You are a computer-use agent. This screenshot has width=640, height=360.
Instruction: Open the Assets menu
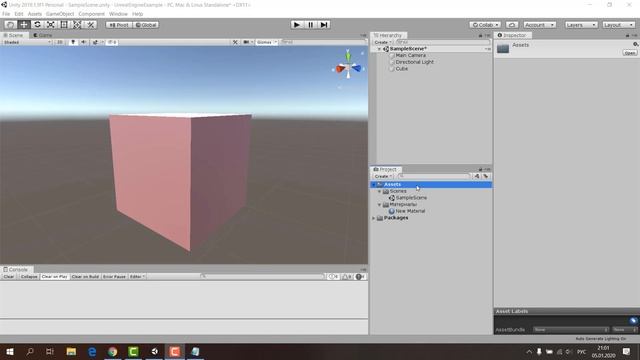(x=35, y=14)
